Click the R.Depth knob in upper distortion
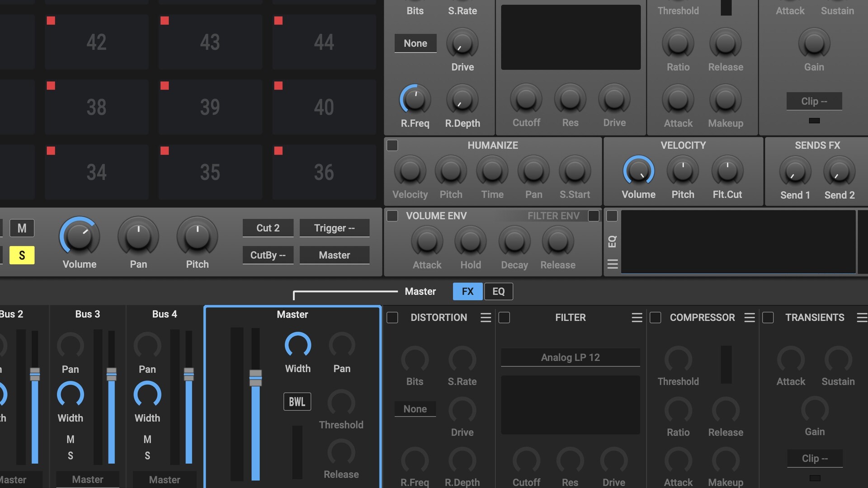Image resolution: width=868 pixels, height=488 pixels. (x=462, y=99)
